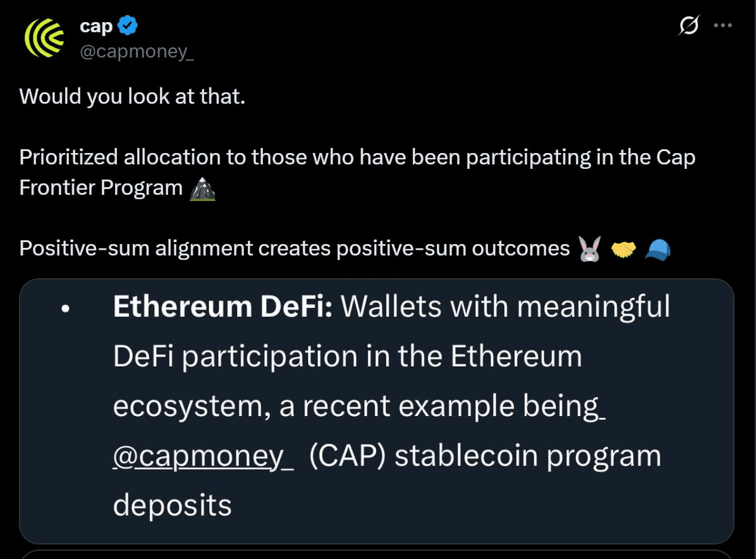756x559 pixels.
Task: Click the @capmoney_ handle under the name
Action: (137, 51)
